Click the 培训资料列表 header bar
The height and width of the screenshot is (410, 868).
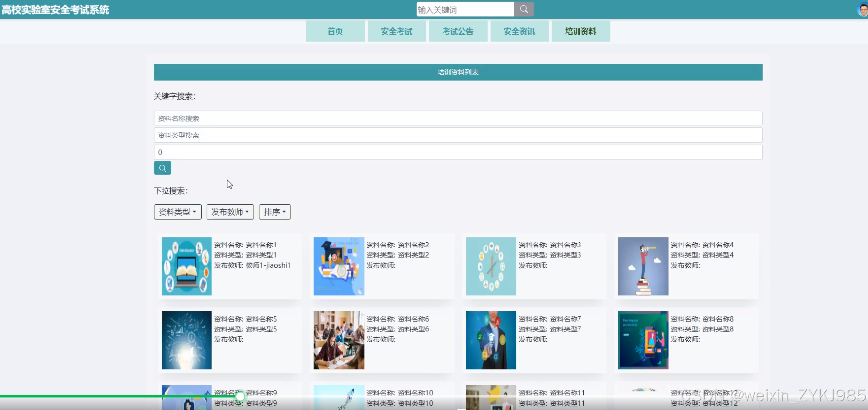[x=458, y=72]
